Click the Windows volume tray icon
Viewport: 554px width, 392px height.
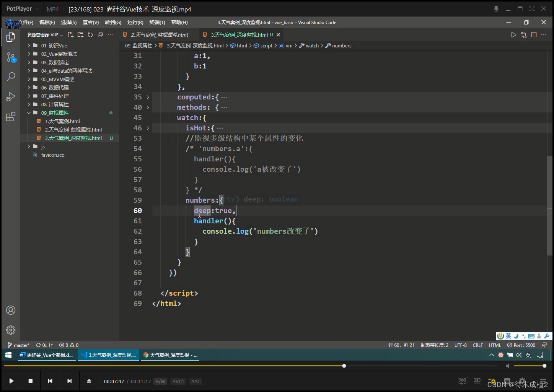pos(519,355)
